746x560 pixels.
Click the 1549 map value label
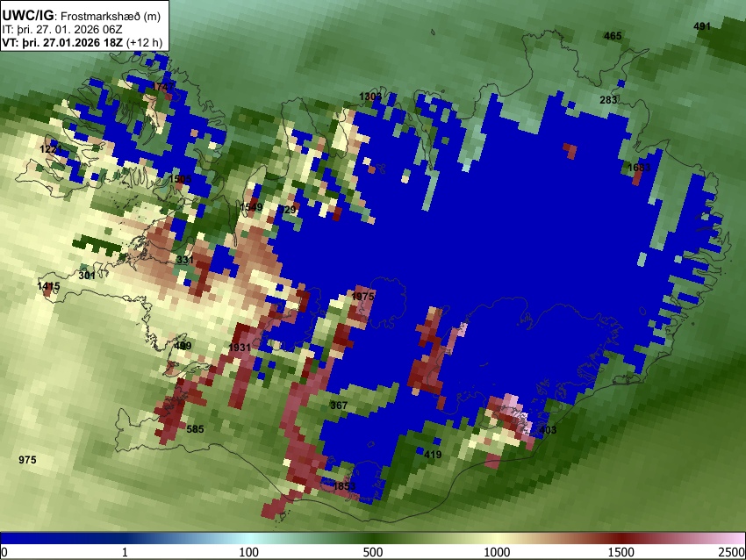point(251,207)
